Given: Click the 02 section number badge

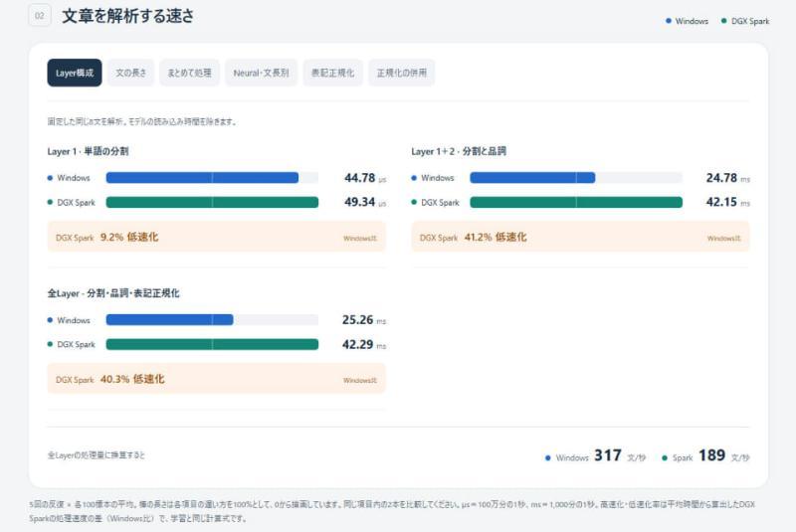Looking at the screenshot, I should [40, 15].
